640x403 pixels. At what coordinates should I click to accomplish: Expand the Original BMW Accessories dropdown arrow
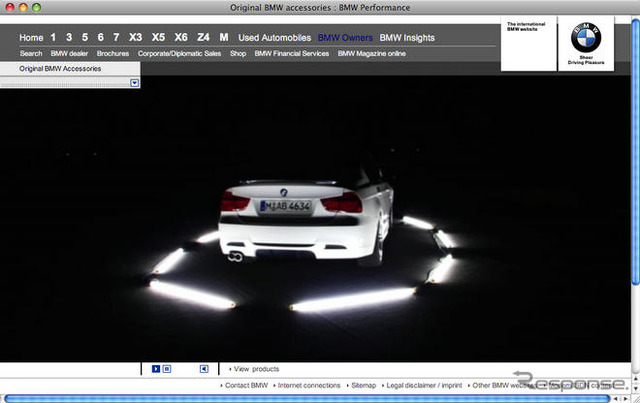(x=134, y=83)
